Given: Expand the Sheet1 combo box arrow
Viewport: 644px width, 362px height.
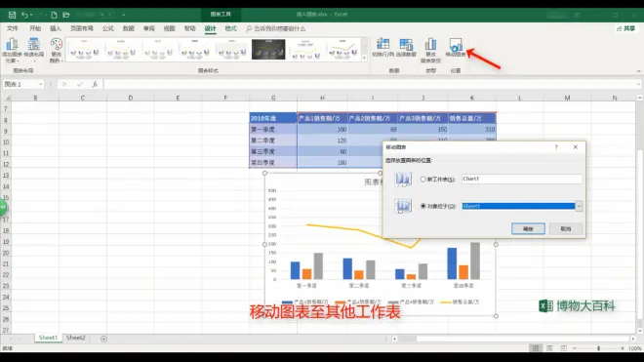Looking at the screenshot, I should 579,206.
